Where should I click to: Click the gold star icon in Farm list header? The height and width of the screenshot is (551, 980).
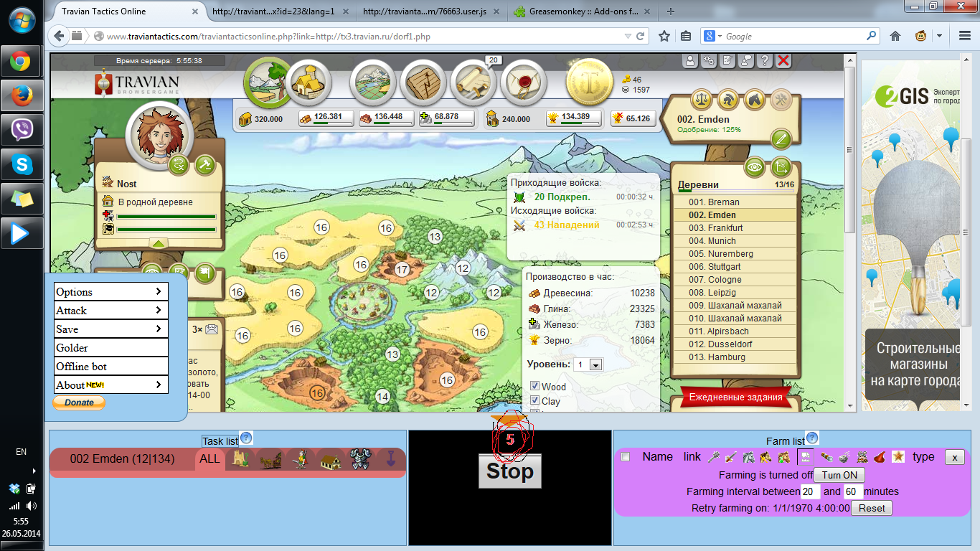point(898,457)
